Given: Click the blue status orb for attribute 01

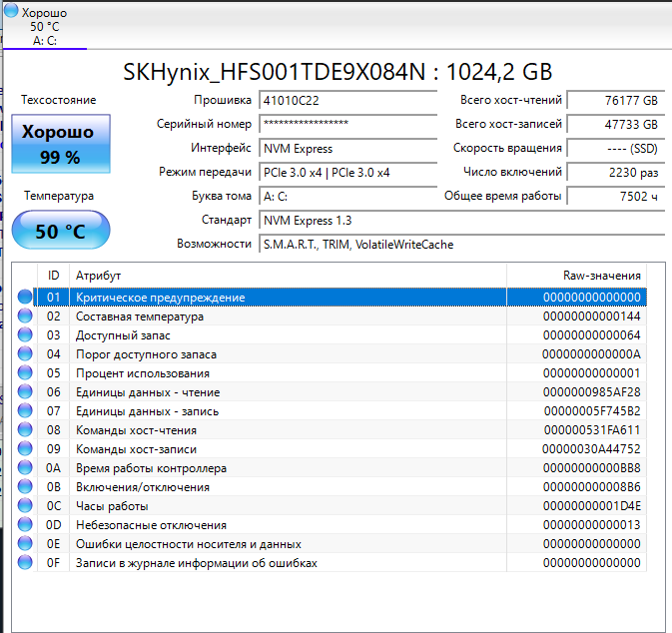Looking at the screenshot, I should pos(25,298).
